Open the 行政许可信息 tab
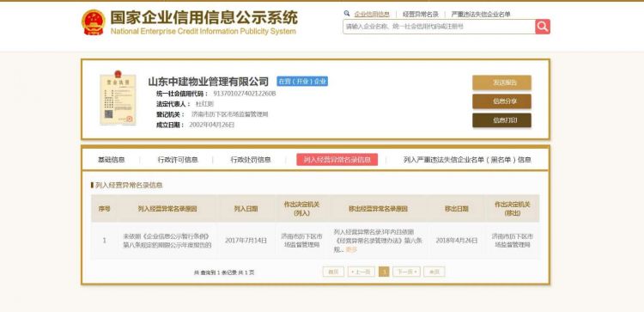Screen dimensions: 644x312 click(178, 160)
